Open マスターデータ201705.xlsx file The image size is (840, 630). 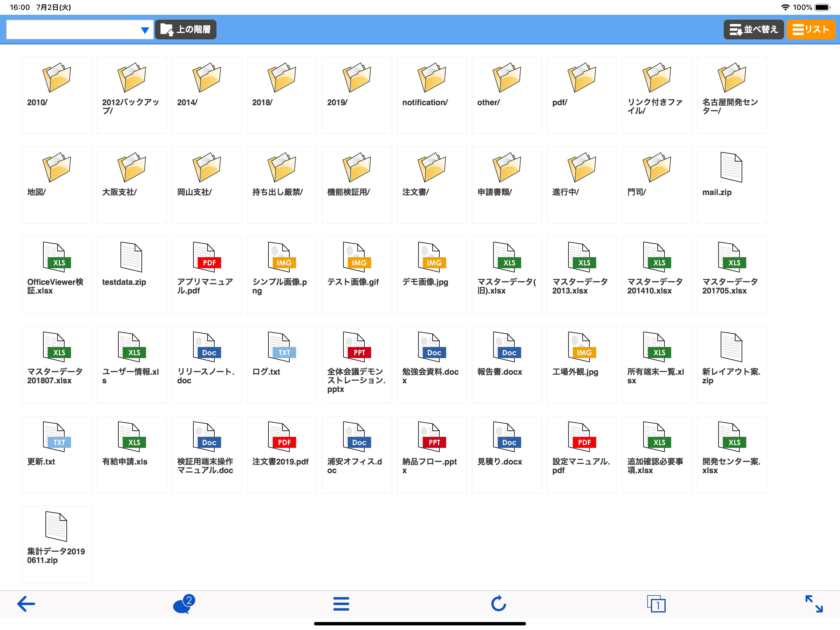pos(732,275)
